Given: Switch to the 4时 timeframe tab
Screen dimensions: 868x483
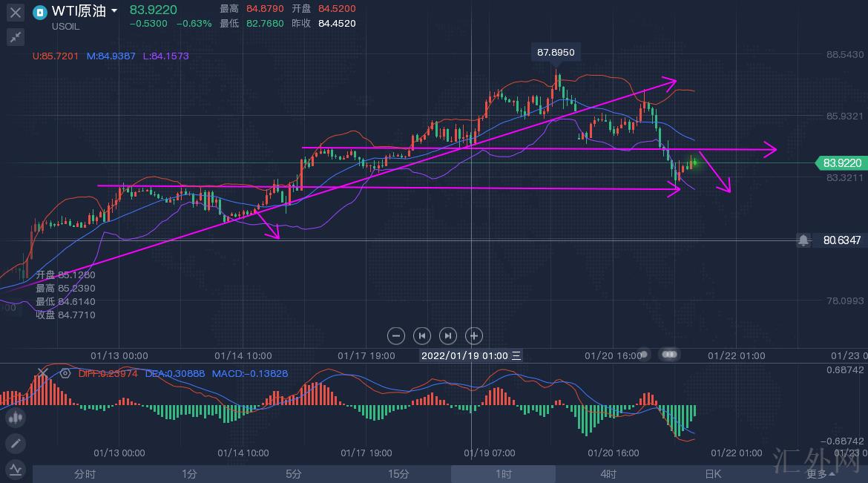Looking at the screenshot, I should 608,474.
